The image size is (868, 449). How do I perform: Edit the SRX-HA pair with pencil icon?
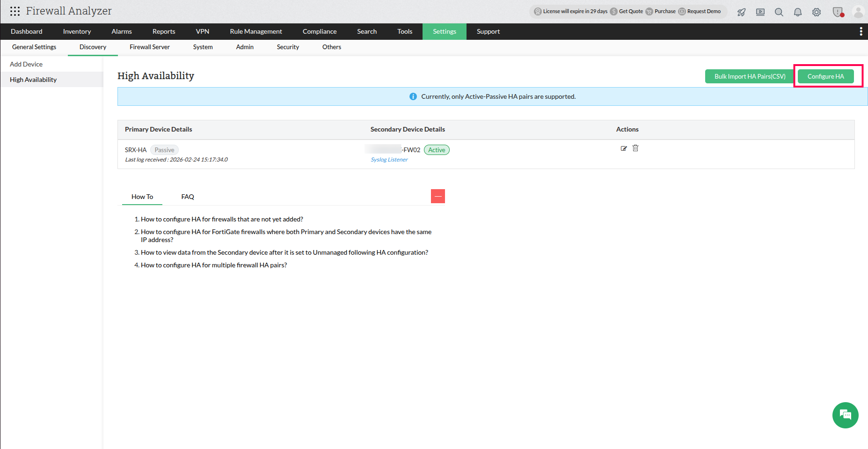click(624, 148)
